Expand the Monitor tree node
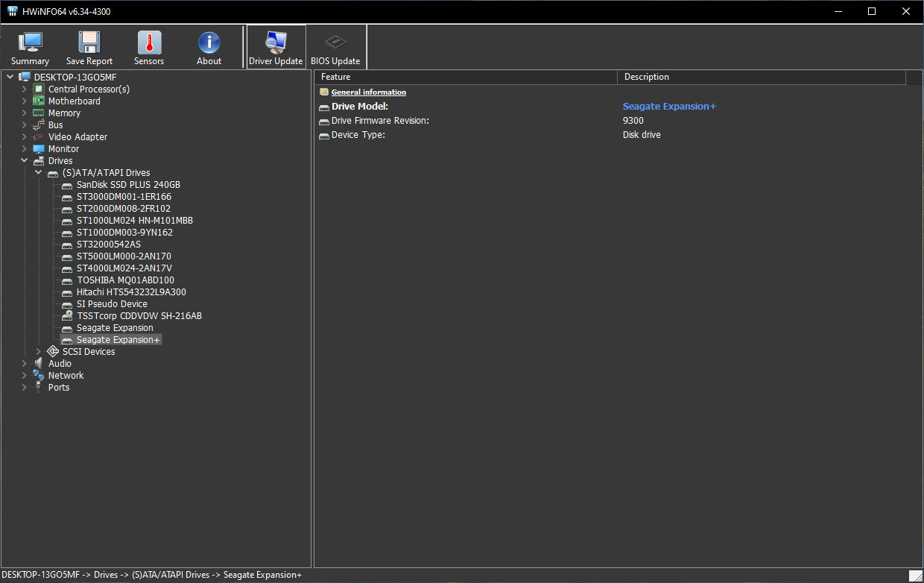The image size is (924, 583). pos(24,149)
